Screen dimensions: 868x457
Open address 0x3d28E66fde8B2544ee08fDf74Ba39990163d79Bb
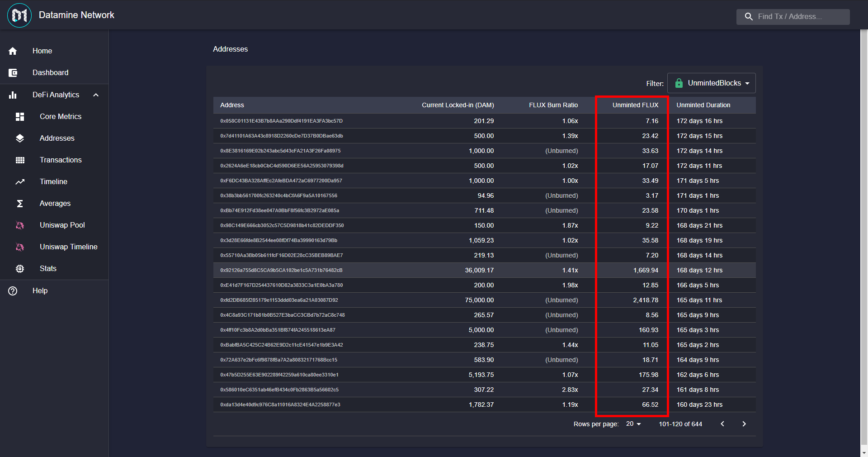tap(278, 240)
